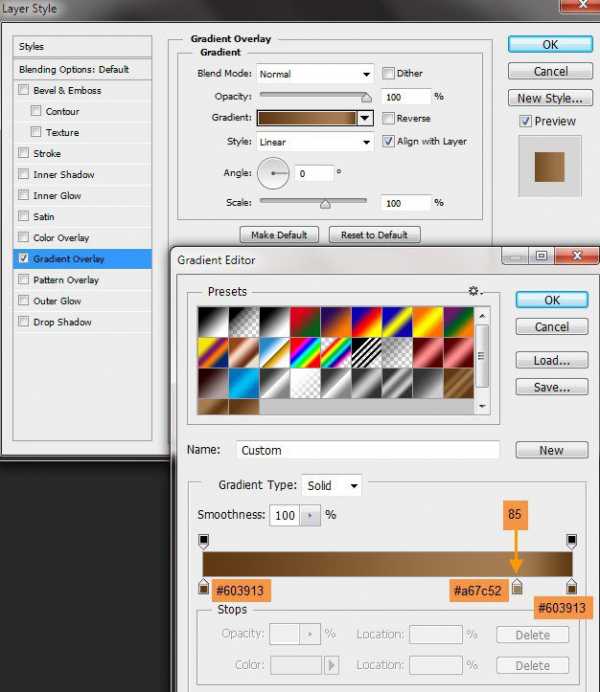Choose the red-to-green gradient preset
600x692 pixels.
(305, 322)
